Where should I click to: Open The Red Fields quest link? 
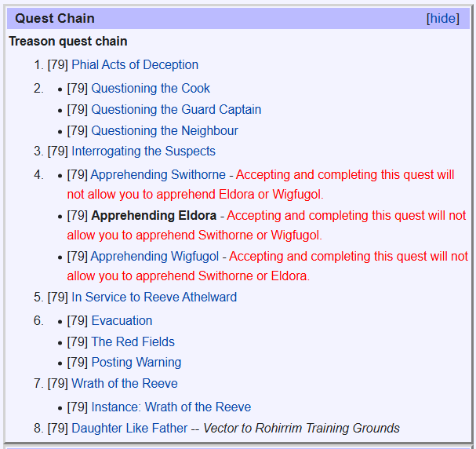[133, 341]
